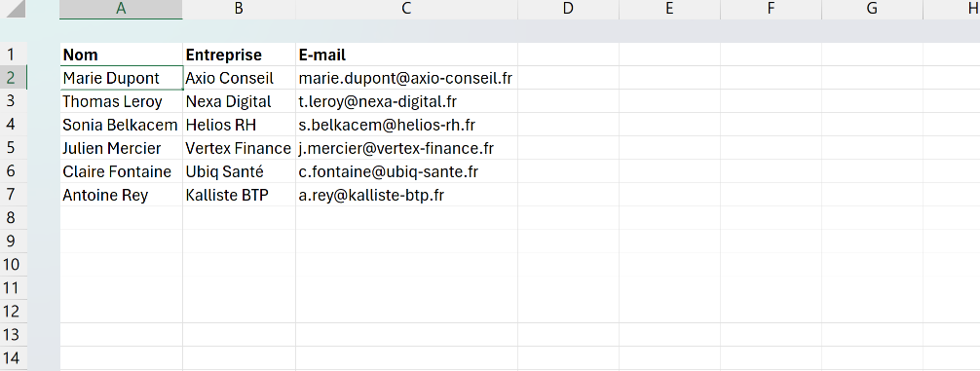Screen dimensions: 980x371
Task: Click s.belkacem@helios-rh.fr cell
Action: point(407,125)
